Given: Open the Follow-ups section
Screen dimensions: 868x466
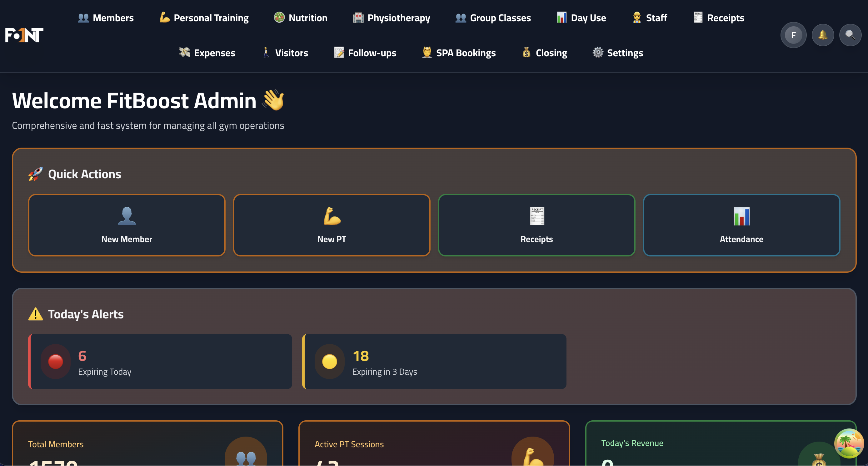Looking at the screenshot, I should (x=365, y=53).
